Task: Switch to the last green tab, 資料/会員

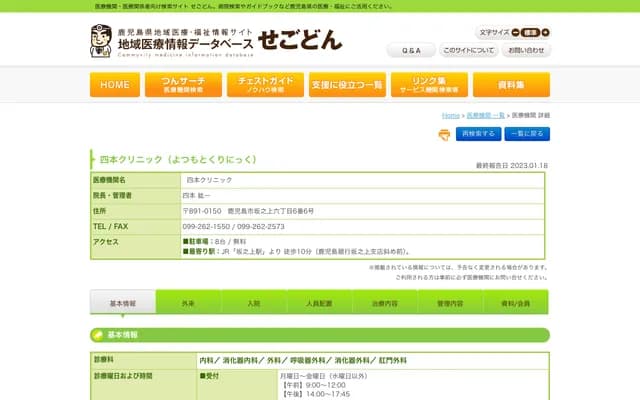Action: pyautogui.click(x=516, y=303)
